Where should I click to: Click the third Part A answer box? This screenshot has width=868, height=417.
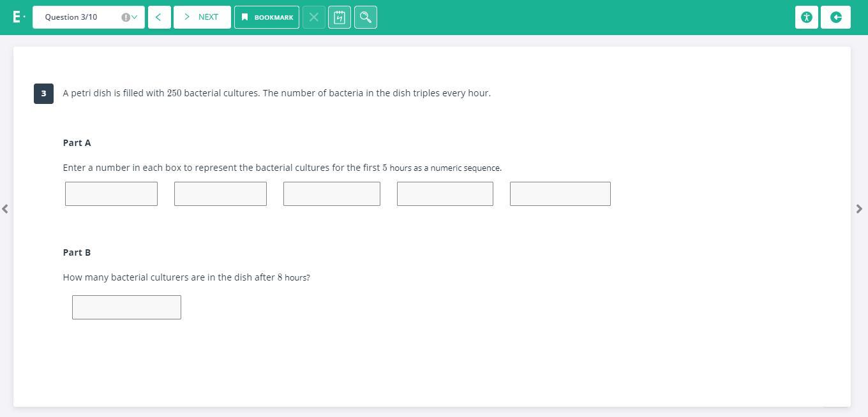[332, 194]
